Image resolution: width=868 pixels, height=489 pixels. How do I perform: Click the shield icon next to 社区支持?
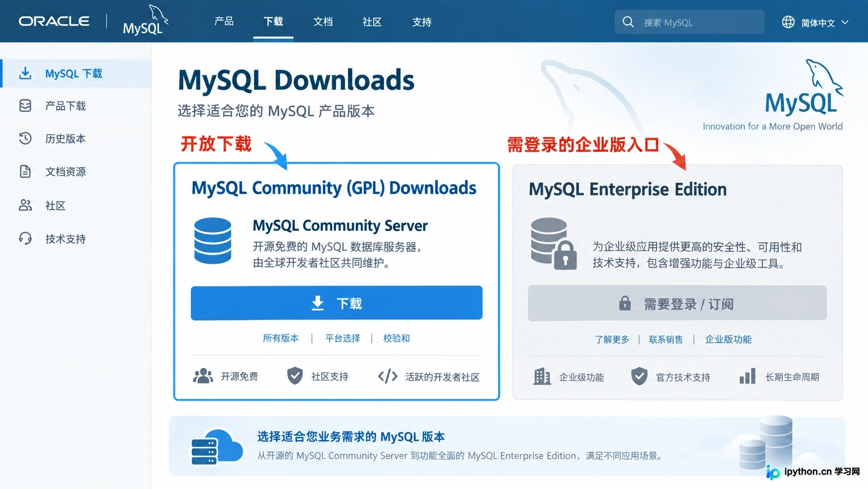coord(295,375)
